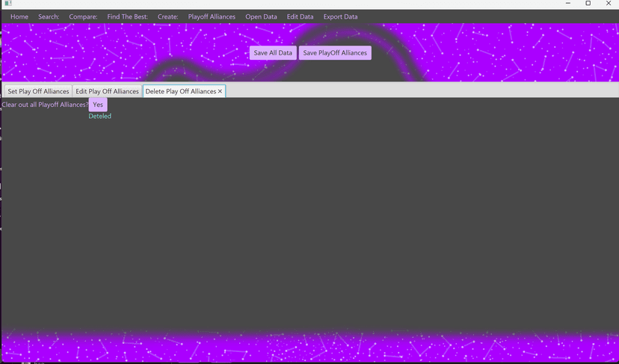Expand the Find The Best menu
This screenshot has width=619, height=364.
(x=127, y=16)
